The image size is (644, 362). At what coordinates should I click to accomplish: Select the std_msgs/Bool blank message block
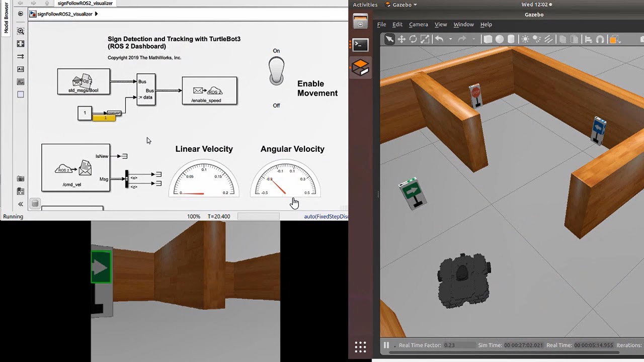[84, 81]
